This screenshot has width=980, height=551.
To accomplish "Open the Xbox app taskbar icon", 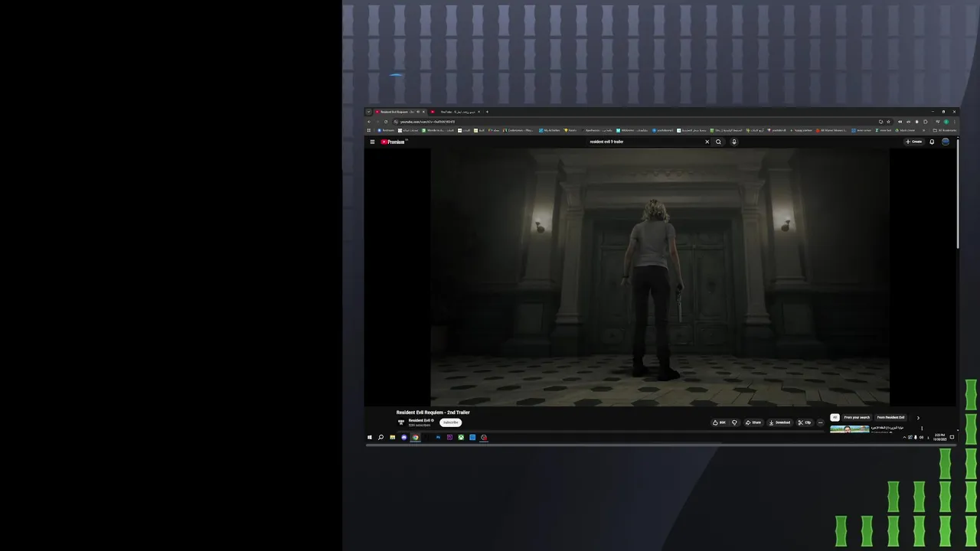I will pyautogui.click(x=461, y=438).
